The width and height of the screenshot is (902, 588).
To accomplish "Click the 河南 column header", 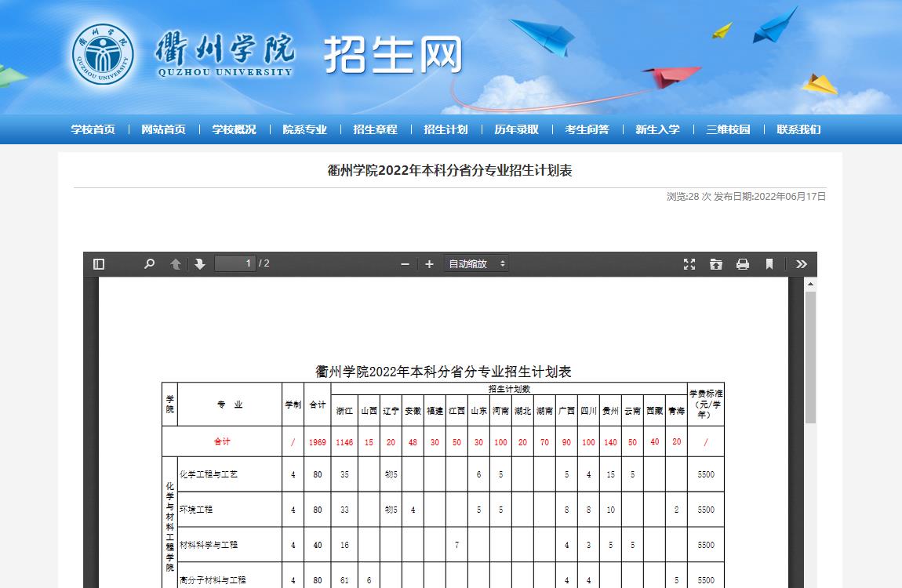I will pos(500,411).
